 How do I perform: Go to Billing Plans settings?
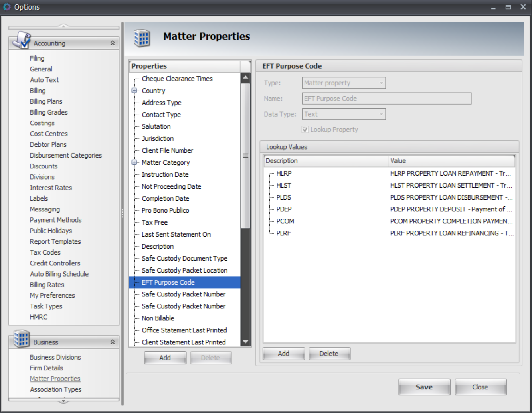tap(46, 101)
